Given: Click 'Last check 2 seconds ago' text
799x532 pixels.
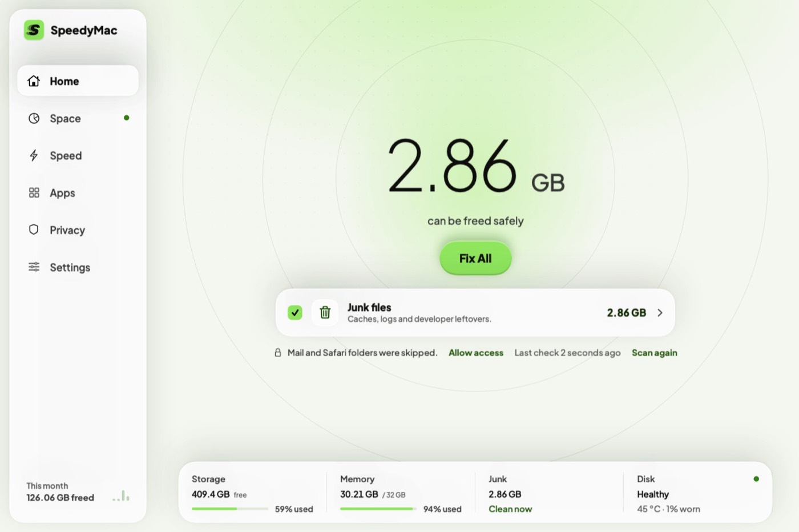Looking at the screenshot, I should click(x=567, y=353).
